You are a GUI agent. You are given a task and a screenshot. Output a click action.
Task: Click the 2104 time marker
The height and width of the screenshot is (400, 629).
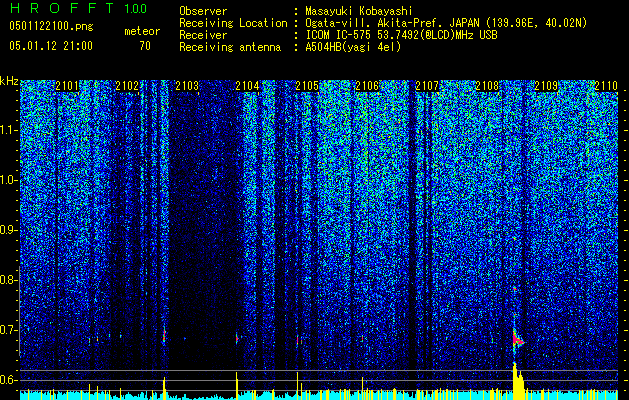click(x=247, y=86)
